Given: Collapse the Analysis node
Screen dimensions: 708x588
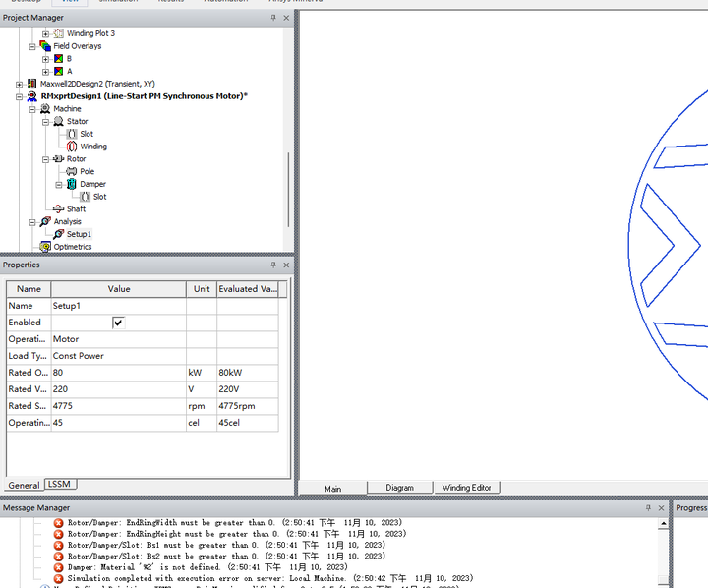Looking at the screenshot, I should [x=32, y=222].
